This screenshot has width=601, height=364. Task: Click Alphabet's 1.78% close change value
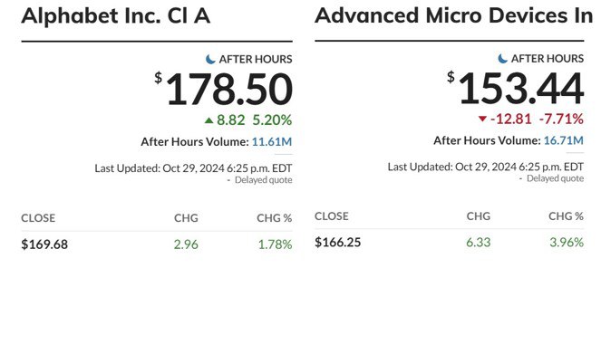pos(275,244)
